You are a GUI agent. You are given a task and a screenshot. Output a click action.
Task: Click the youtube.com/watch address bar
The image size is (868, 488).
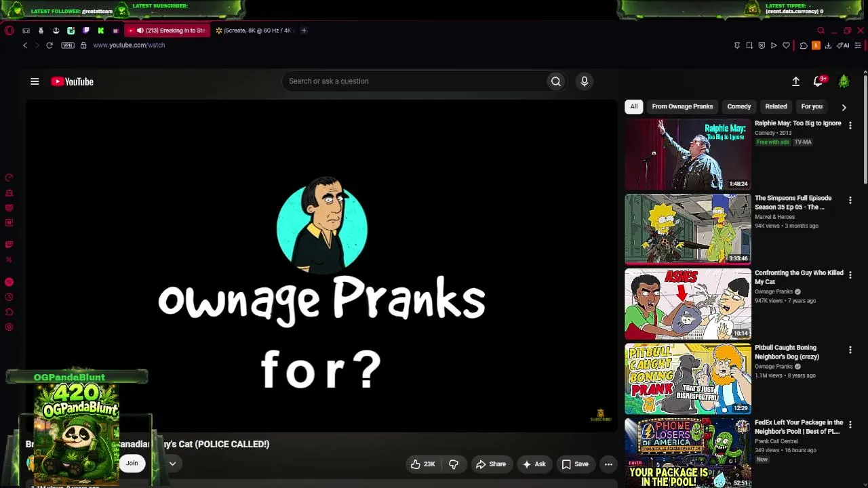coord(129,45)
